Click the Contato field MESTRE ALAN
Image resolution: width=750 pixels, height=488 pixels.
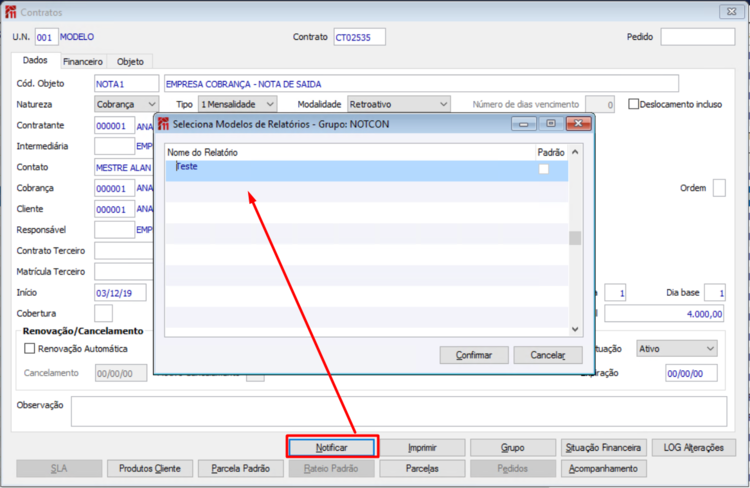(x=124, y=167)
